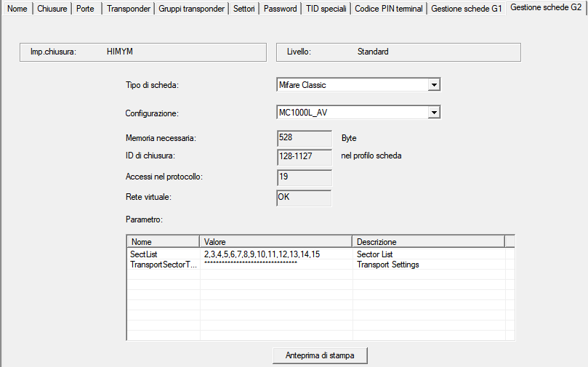The image size is (588, 367).
Task: Click the Memoria necessaria field
Action: click(x=305, y=138)
